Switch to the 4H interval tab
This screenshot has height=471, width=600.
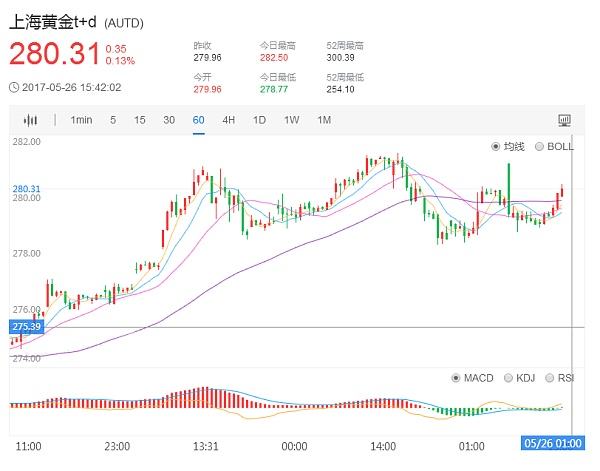coord(228,120)
